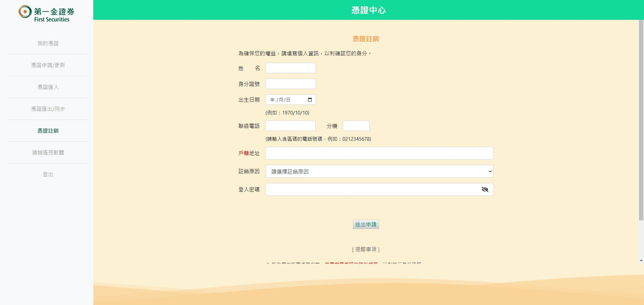Image resolution: width=644 pixels, height=305 pixels.
Task: Select 憑證註銷 in the sidebar
Action: click(48, 131)
